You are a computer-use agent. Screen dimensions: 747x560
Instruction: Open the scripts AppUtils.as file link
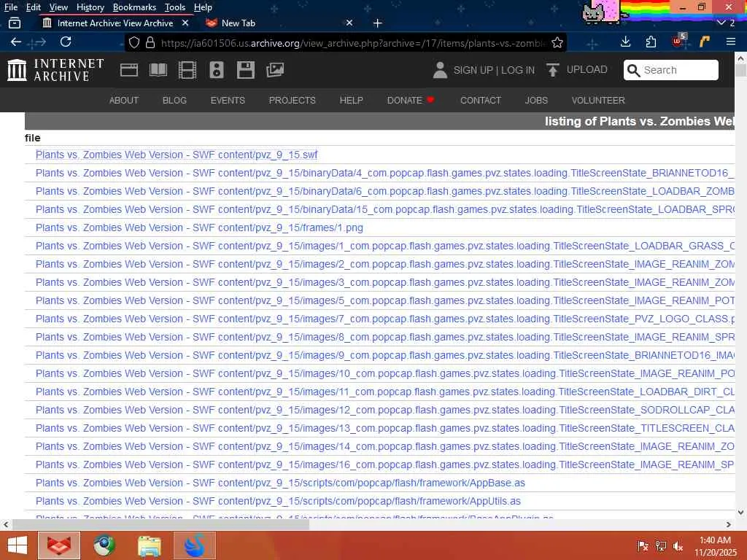(x=278, y=501)
